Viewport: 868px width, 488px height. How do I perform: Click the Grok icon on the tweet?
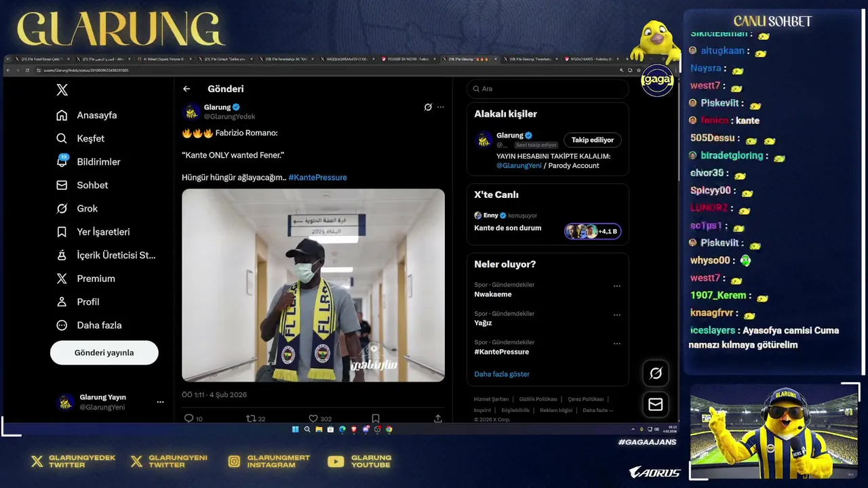click(x=428, y=107)
